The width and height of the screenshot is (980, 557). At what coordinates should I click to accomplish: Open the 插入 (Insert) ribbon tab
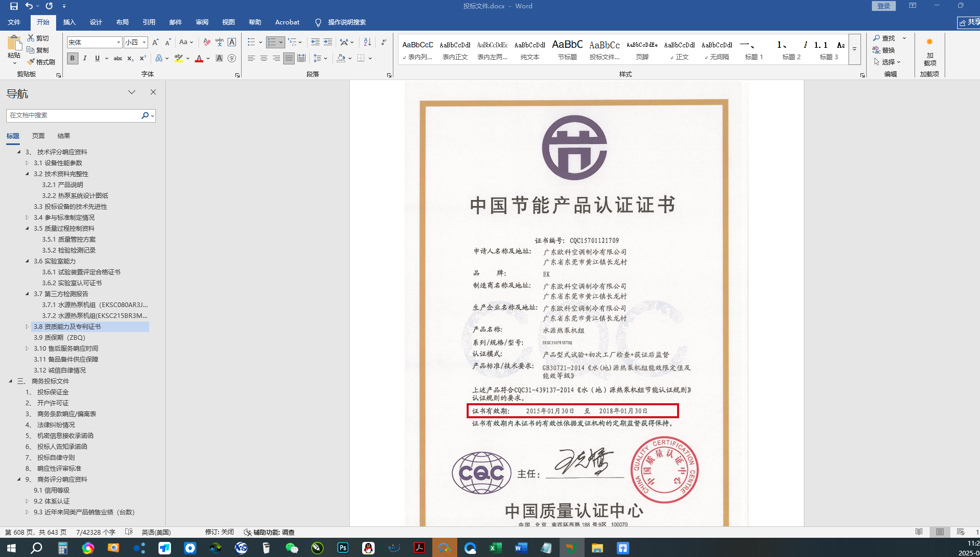69,22
